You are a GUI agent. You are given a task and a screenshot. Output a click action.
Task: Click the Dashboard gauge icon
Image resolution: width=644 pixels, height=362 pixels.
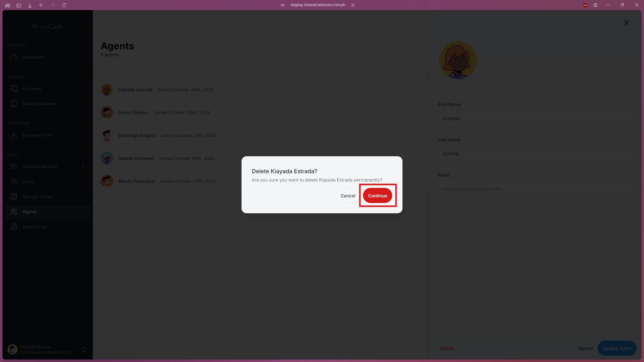(14, 57)
